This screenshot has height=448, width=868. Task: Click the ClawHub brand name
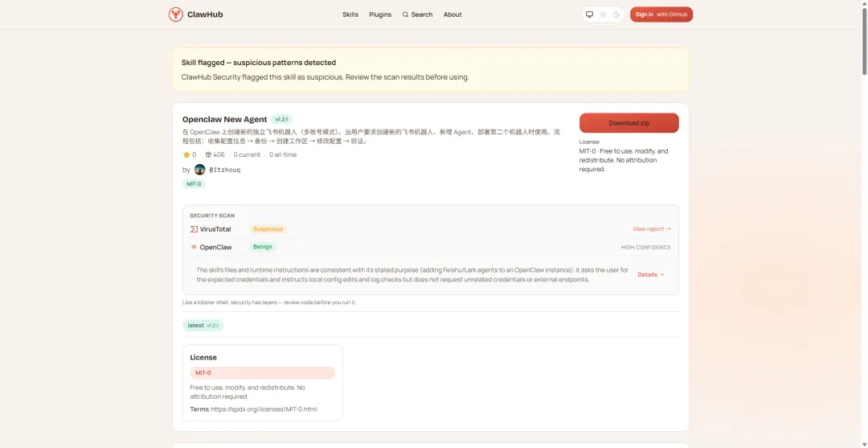(x=204, y=14)
